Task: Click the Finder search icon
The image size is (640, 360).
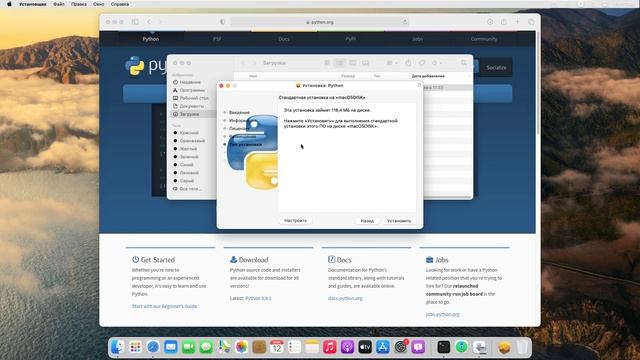Action: [x=464, y=63]
